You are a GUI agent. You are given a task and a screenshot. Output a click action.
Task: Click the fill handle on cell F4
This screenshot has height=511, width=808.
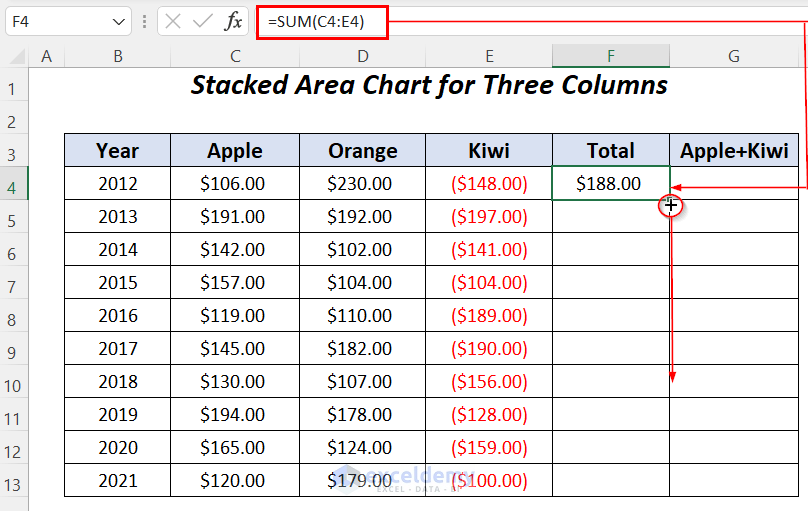tap(670, 200)
